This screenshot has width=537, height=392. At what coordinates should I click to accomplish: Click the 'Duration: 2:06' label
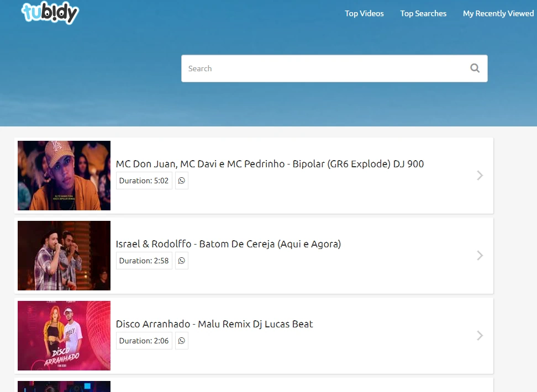144,341
